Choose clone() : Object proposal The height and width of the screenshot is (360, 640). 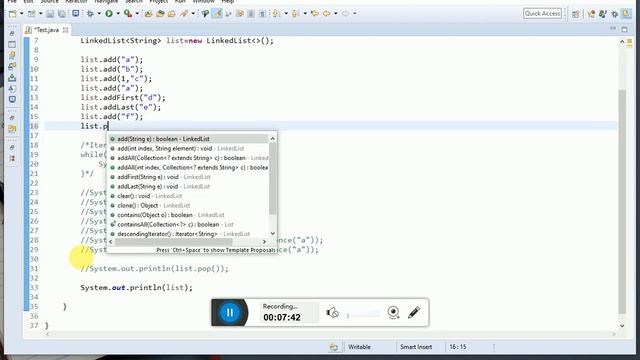tap(188, 205)
